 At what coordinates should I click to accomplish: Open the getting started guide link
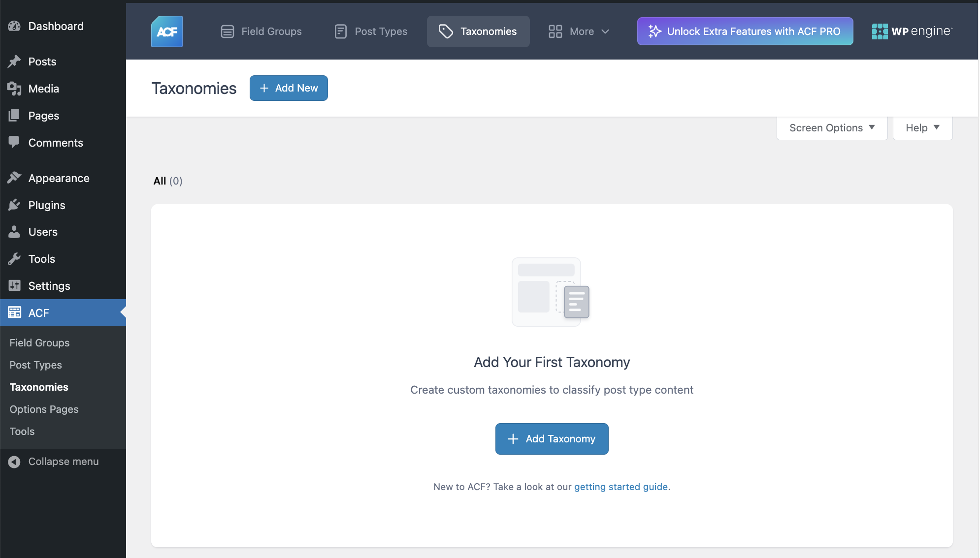(621, 487)
